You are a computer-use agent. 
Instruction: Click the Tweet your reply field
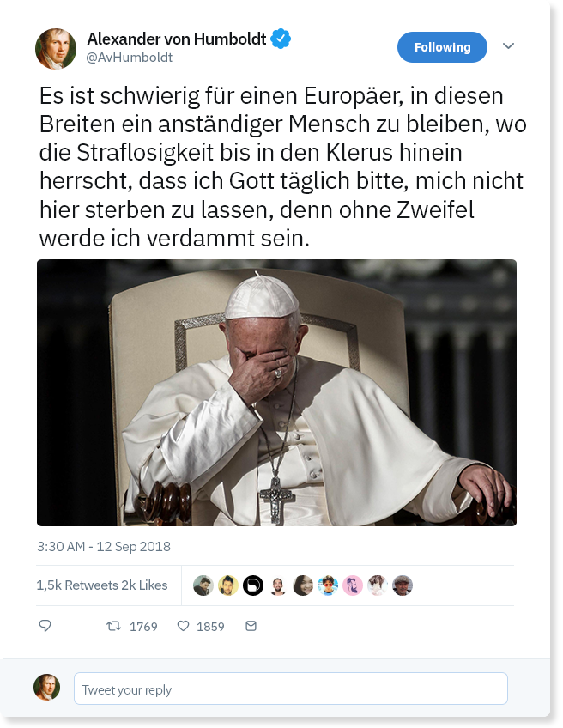291,689
